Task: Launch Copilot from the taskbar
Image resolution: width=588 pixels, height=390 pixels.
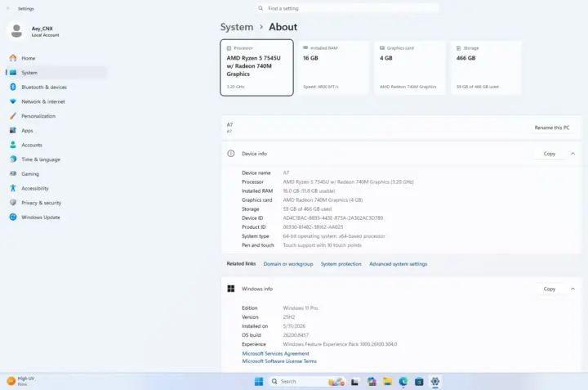Action: click(372, 382)
